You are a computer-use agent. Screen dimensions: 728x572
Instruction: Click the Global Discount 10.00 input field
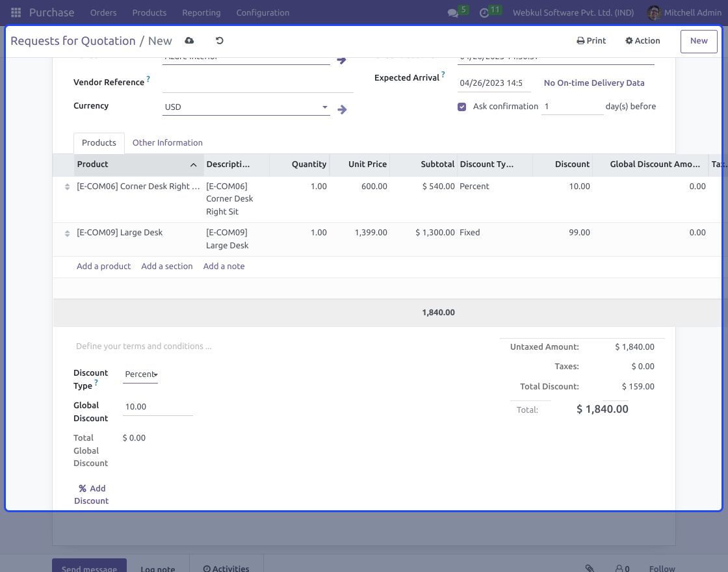(157, 407)
